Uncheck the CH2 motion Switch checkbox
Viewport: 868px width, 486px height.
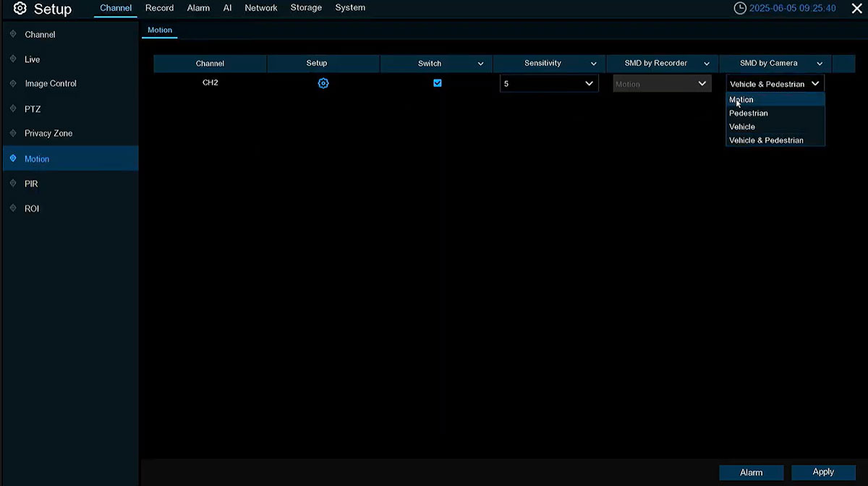(437, 83)
